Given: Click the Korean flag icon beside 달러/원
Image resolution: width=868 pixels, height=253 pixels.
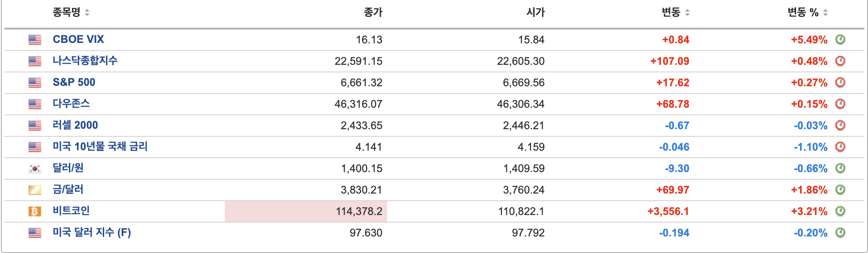Looking at the screenshot, I should coord(35,169).
